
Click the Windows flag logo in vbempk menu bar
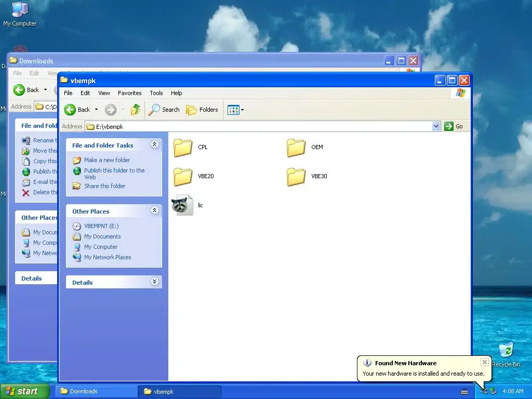461,93
